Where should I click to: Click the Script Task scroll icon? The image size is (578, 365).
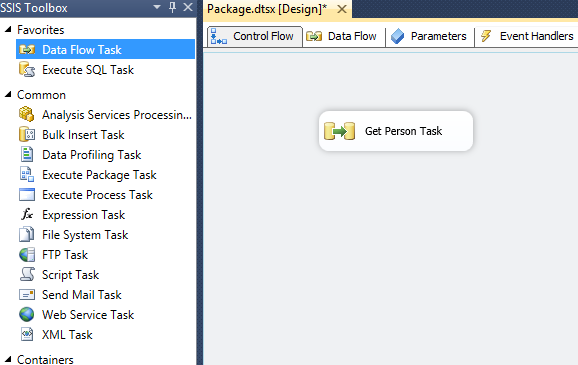pos(27,274)
